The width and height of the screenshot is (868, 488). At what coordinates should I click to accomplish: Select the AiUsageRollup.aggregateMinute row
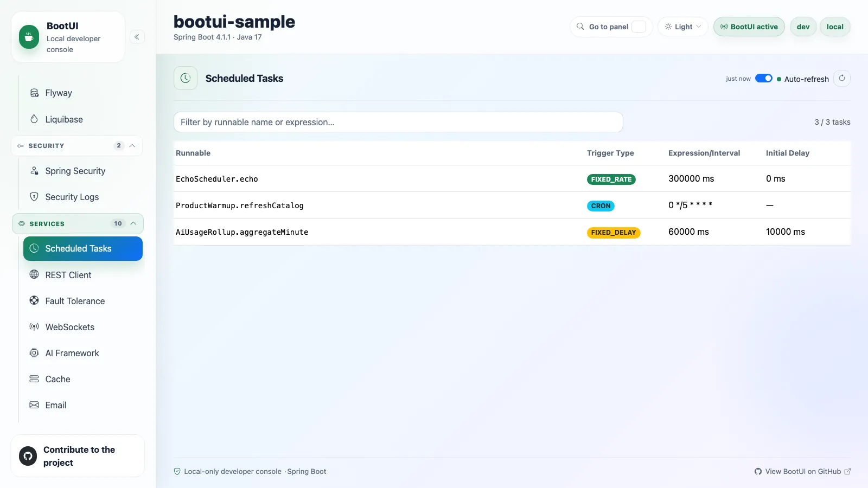[512, 232]
